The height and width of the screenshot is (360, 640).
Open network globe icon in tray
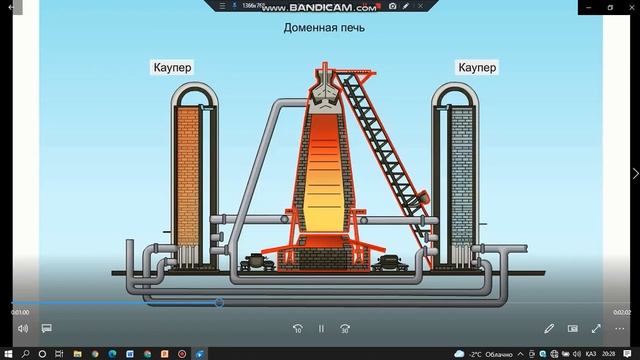(554, 354)
